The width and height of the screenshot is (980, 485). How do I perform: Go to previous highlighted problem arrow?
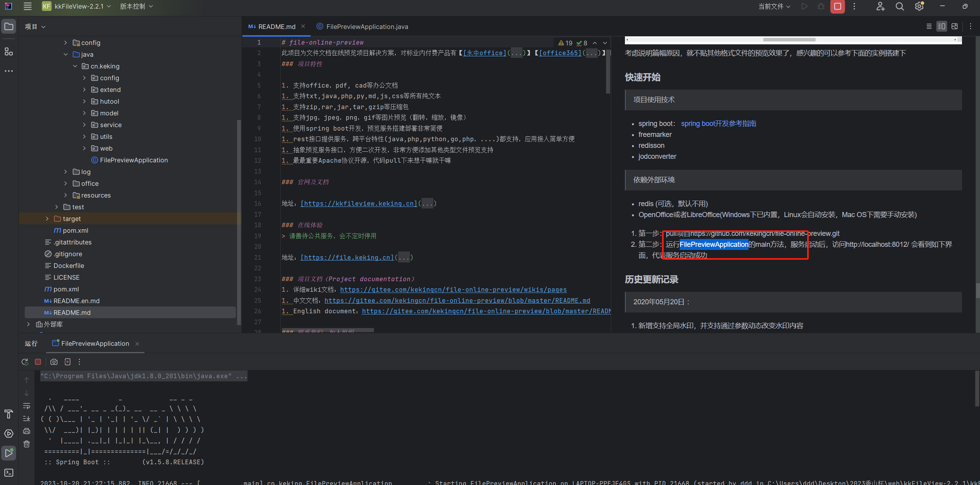click(x=595, y=43)
